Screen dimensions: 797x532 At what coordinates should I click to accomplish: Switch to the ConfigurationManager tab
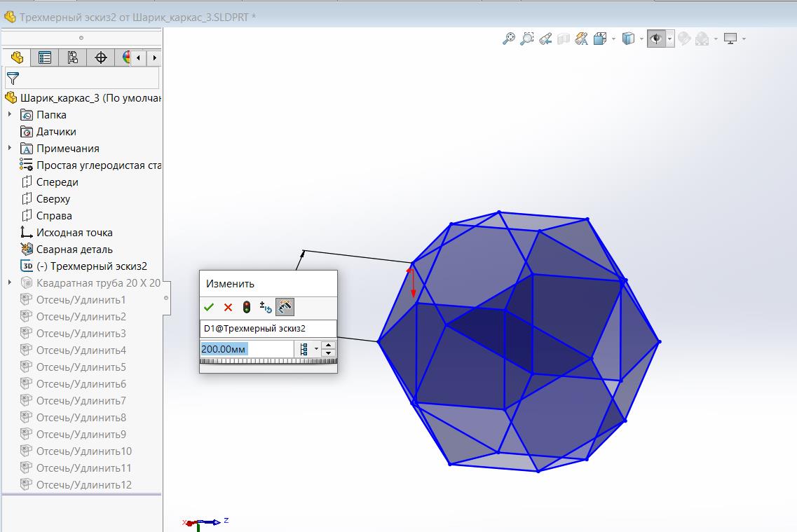(x=73, y=57)
